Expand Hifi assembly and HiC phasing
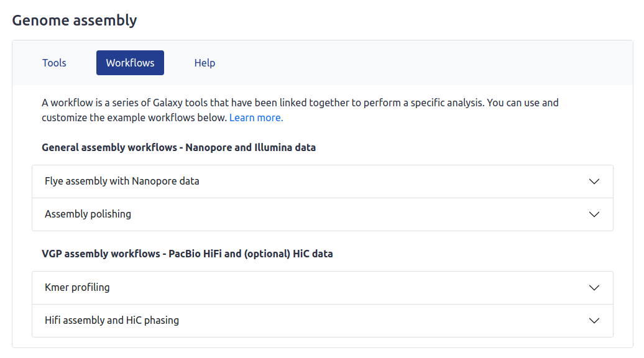 pos(112,321)
